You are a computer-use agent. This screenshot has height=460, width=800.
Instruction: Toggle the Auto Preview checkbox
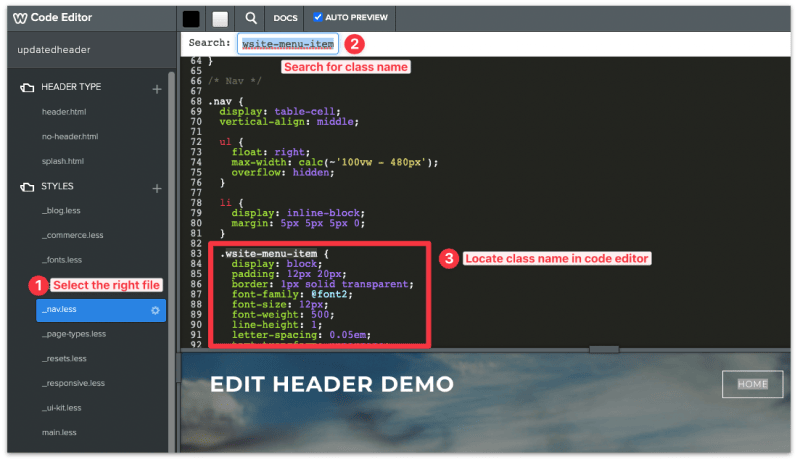click(x=318, y=17)
